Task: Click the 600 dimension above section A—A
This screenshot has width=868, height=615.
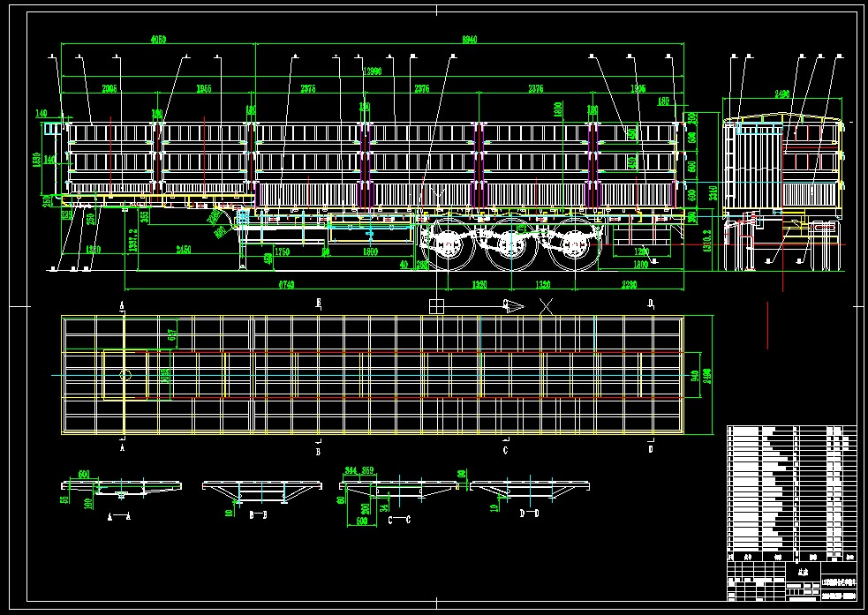Action: coord(84,475)
